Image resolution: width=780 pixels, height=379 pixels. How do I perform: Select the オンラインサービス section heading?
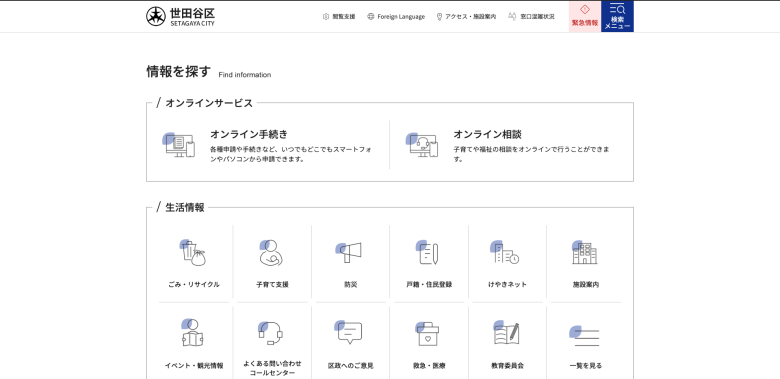[209, 103]
